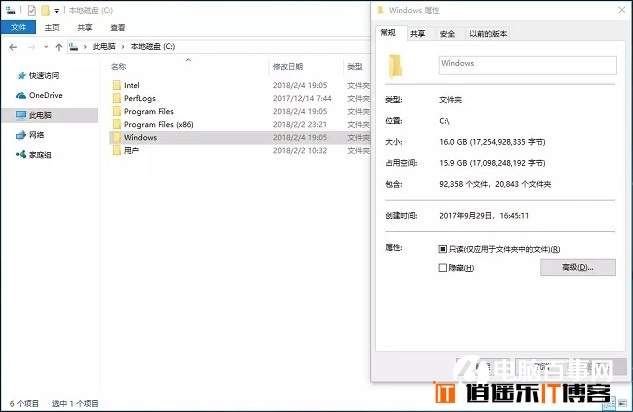Click the 高级(D)... button
Viewport: 633px width, 412px height.
coord(578,267)
